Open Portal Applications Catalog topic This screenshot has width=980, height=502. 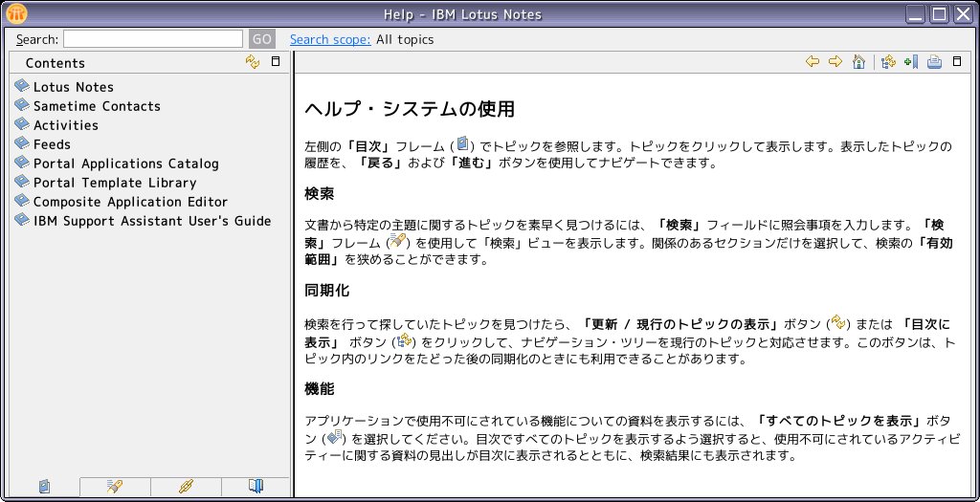[x=125, y=164]
